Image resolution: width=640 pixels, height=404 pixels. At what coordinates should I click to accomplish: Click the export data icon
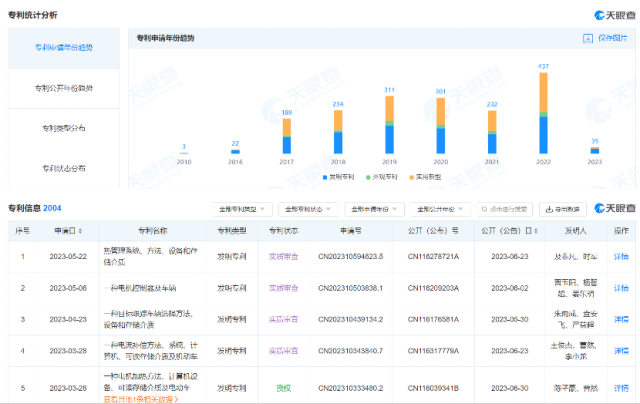pyautogui.click(x=549, y=209)
